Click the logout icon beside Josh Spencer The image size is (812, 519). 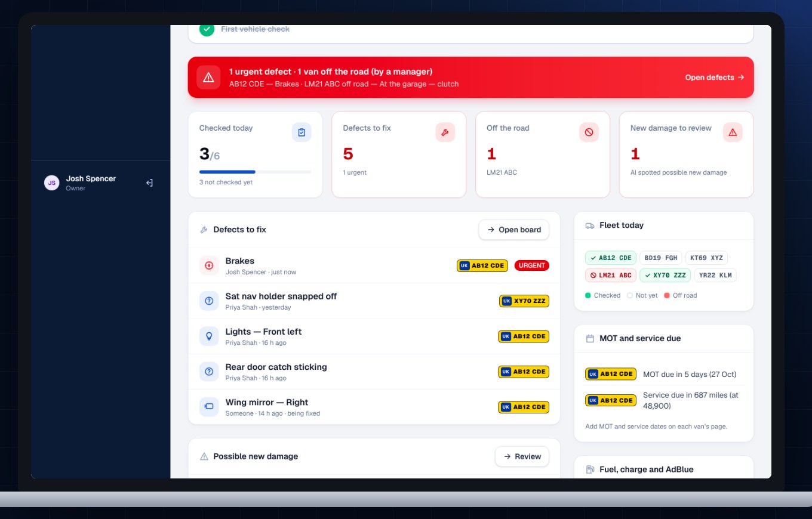149,183
